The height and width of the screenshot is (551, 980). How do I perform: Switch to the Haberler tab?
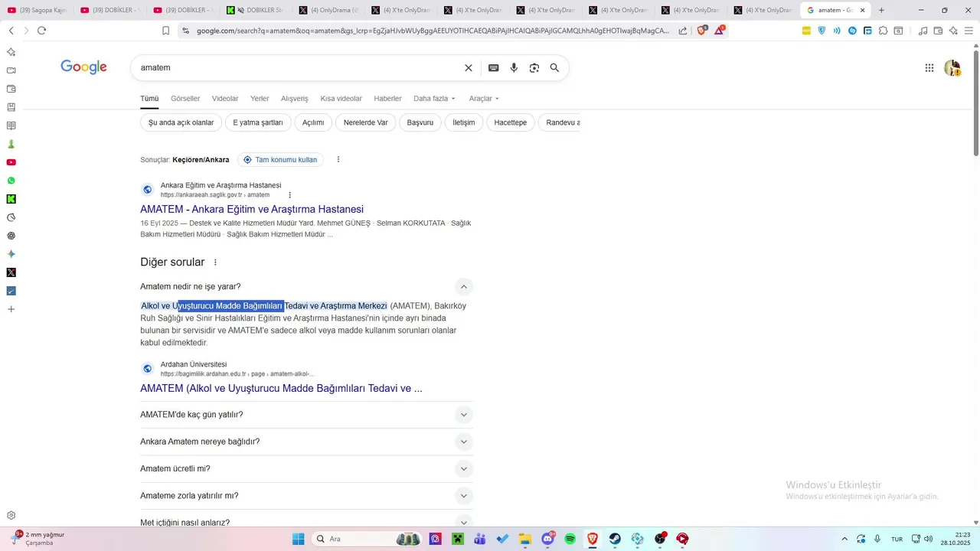tap(387, 99)
